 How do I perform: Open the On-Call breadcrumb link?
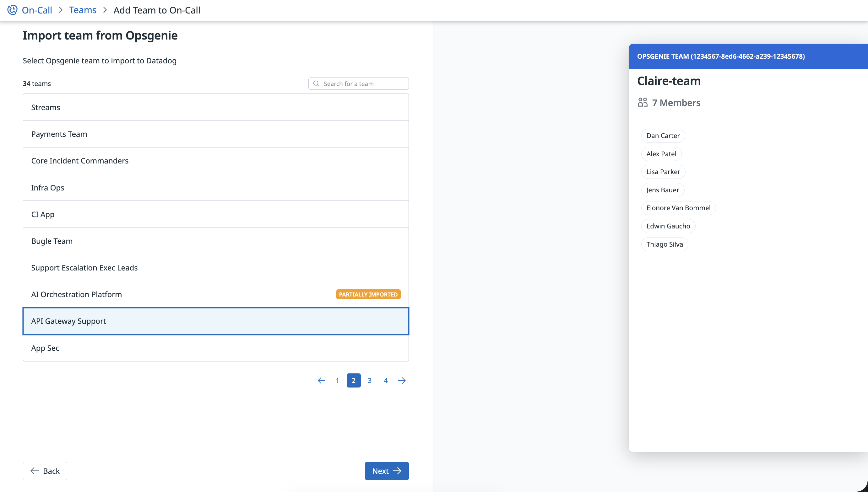pos(37,10)
